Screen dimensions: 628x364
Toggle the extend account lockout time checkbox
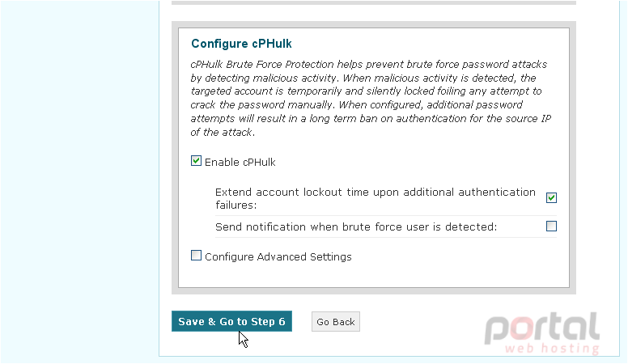pos(551,198)
